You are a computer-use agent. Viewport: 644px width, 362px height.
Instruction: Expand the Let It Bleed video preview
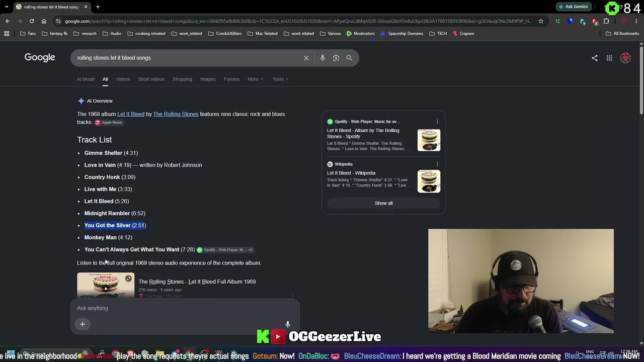tap(128, 279)
